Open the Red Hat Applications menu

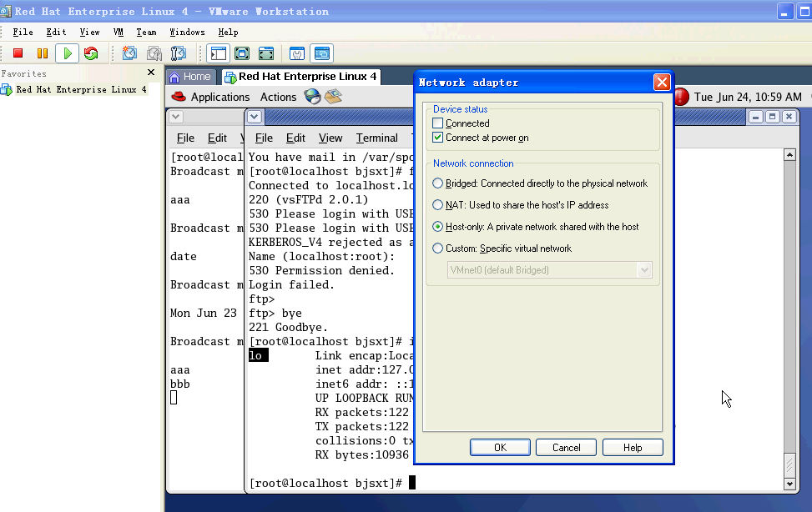point(211,97)
